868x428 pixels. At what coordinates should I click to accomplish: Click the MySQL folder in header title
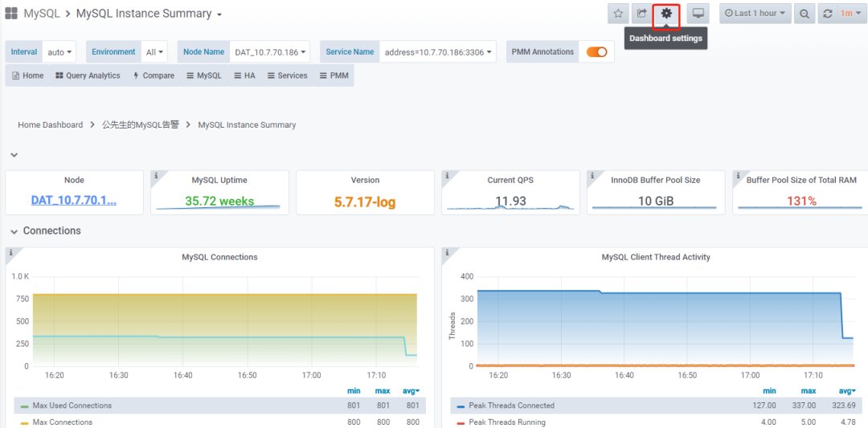click(42, 14)
